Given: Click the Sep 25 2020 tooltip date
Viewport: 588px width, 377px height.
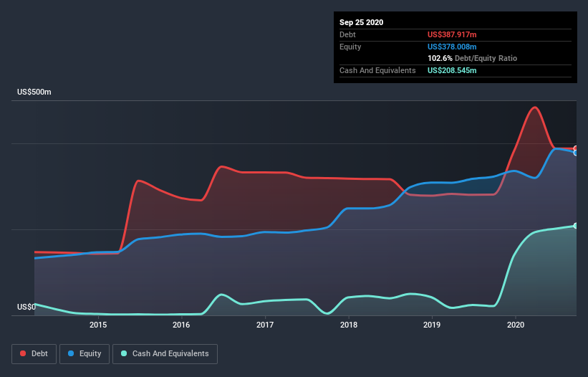Looking at the screenshot, I should [361, 22].
